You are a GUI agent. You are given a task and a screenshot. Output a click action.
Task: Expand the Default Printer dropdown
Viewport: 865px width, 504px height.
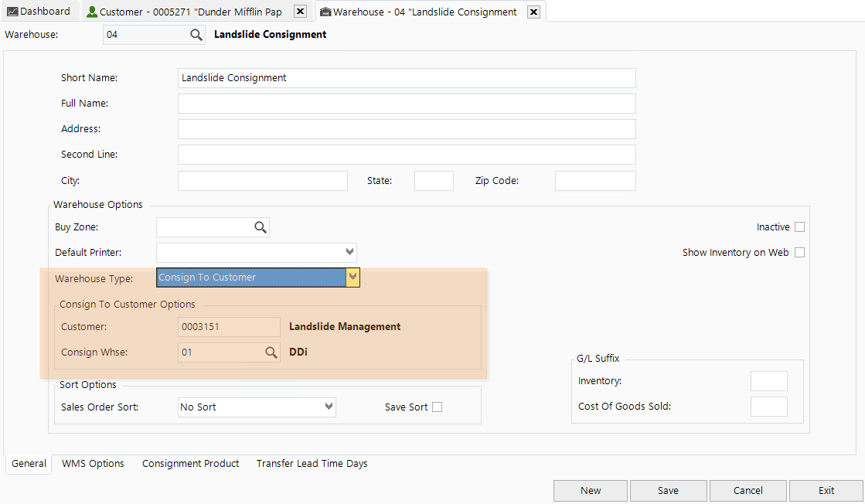pos(349,252)
